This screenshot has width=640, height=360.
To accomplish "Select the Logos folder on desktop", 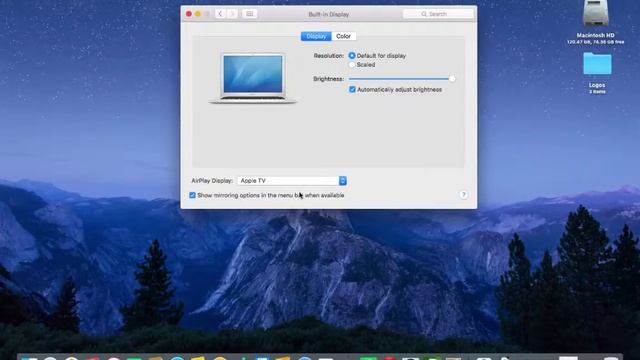I will 597,64.
